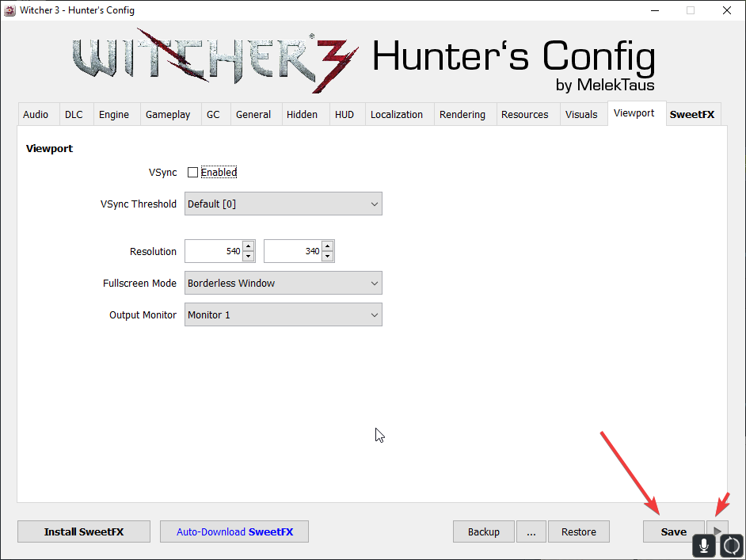Image resolution: width=746 pixels, height=560 pixels.
Task: Save the configuration
Action: point(673,531)
